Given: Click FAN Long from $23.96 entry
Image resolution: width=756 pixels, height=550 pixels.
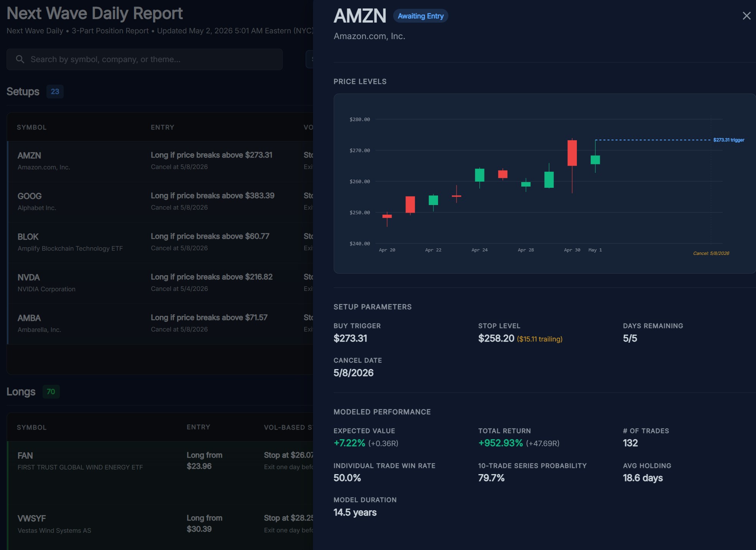Looking at the screenshot, I should point(204,461).
